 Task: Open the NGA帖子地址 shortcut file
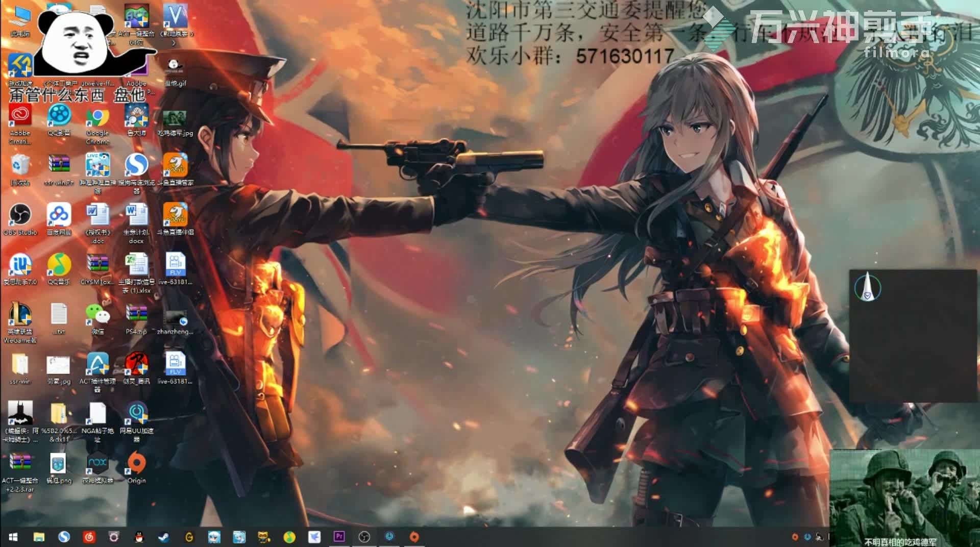click(x=97, y=421)
